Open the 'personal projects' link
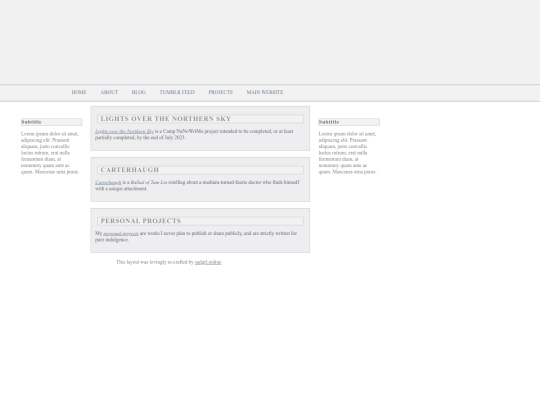Screen dimensions: 540x405 (121, 233)
